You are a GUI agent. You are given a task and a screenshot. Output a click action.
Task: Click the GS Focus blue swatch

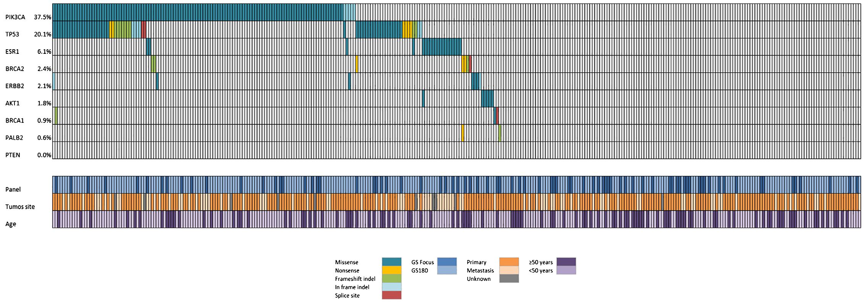(x=447, y=262)
